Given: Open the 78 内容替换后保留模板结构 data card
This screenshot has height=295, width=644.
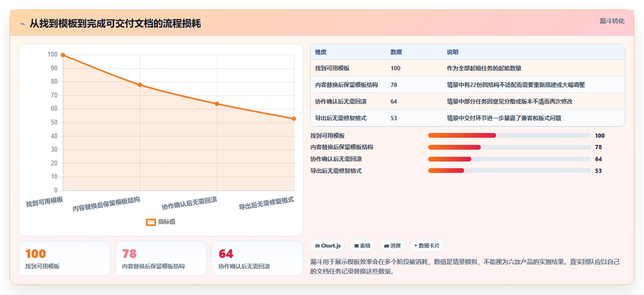Looking at the screenshot, I should [161, 258].
